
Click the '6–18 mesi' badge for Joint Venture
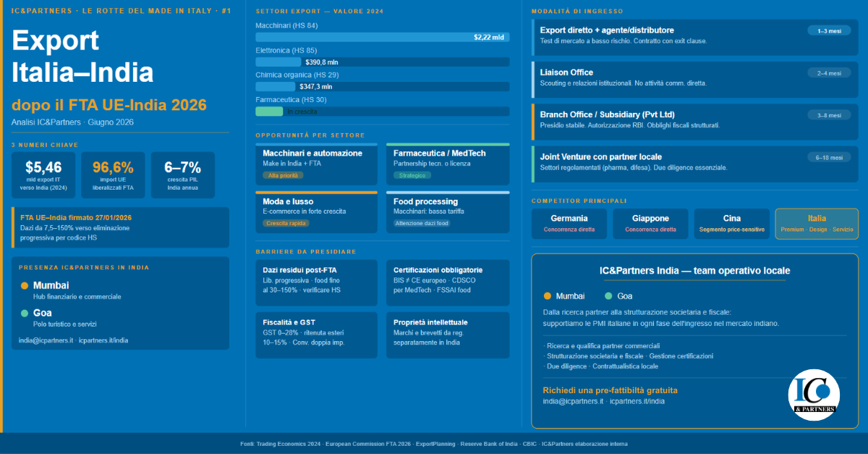pyautogui.click(x=829, y=158)
